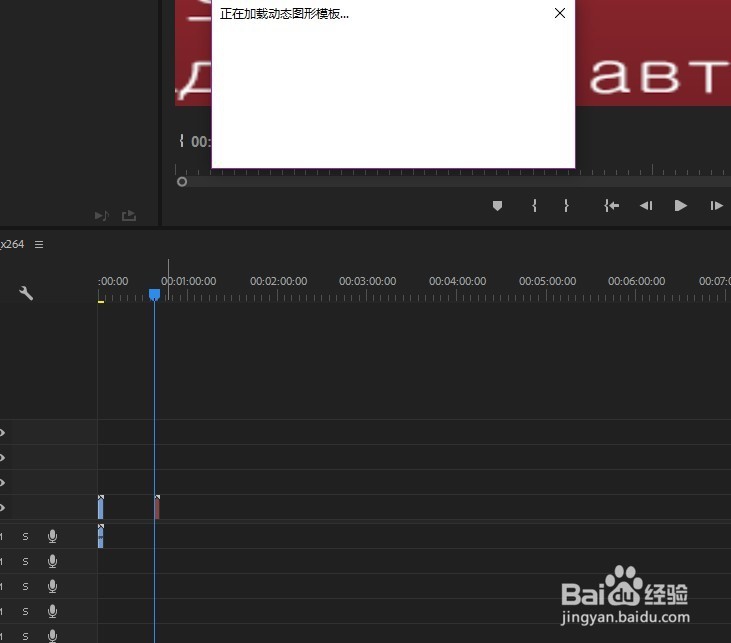Solo the fifth audio track
The width and height of the screenshot is (731, 643).
25,636
